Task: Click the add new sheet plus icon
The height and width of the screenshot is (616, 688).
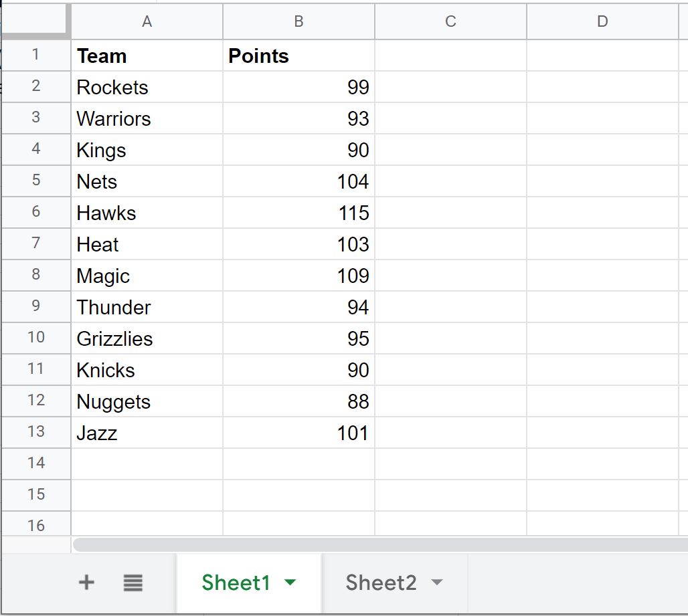Action: click(86, 583)
